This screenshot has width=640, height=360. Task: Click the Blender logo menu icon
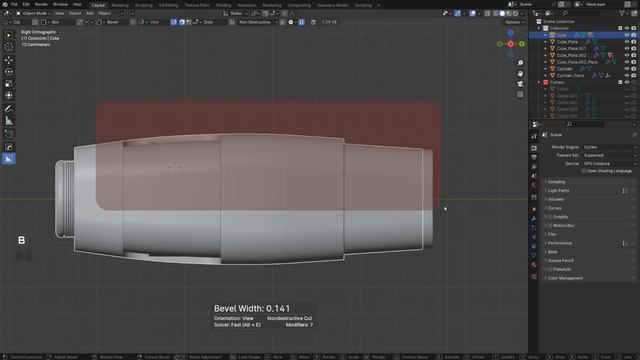coord(5,4)
